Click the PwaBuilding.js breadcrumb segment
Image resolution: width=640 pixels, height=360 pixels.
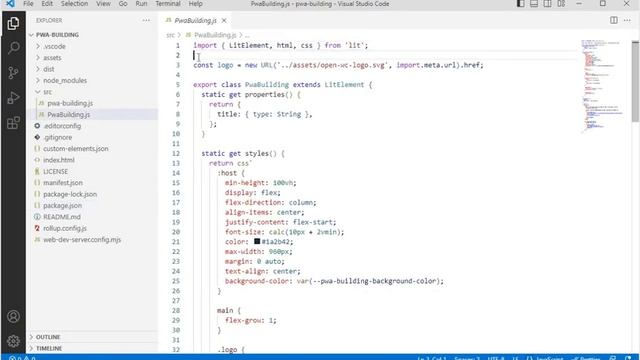215,35
